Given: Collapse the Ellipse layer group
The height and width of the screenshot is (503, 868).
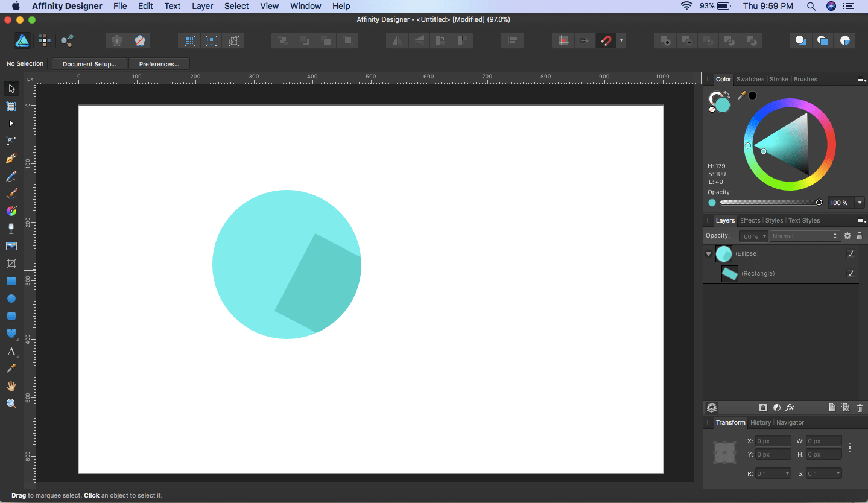Looking at the screenshot, I should (708, 254).
